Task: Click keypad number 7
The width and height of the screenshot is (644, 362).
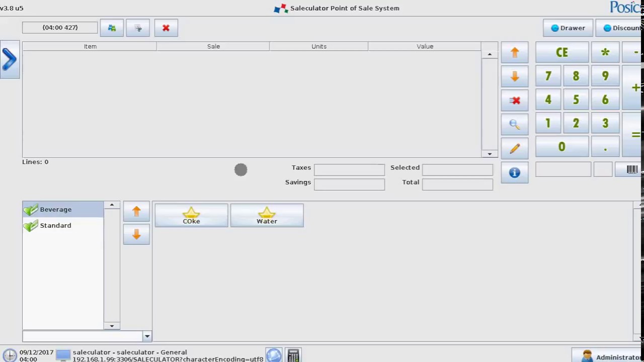Action: [x=548, y=76]
